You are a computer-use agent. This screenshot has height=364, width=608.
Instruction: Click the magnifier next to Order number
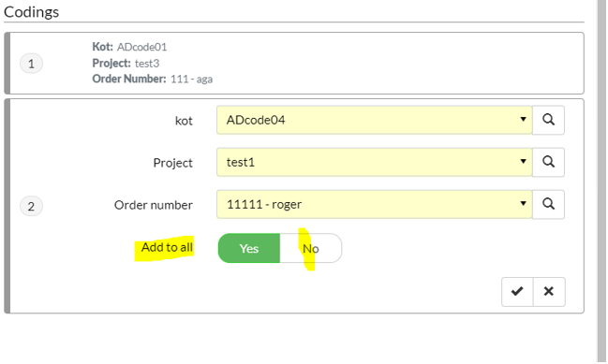click(x=548, y=205)
